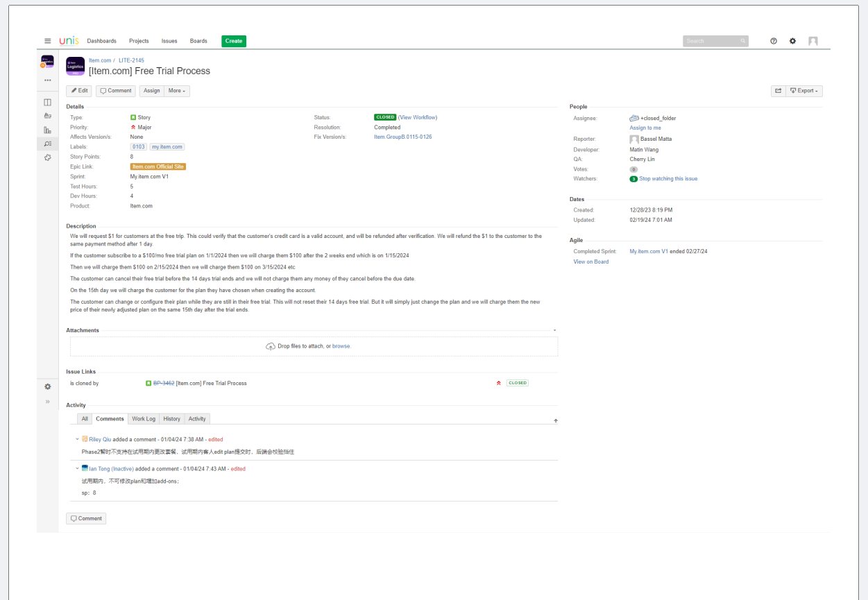Image resolution: width=868 pixels, height=600 pixels.
Task: Click the Assign to me link
Action: click(645, 128)
